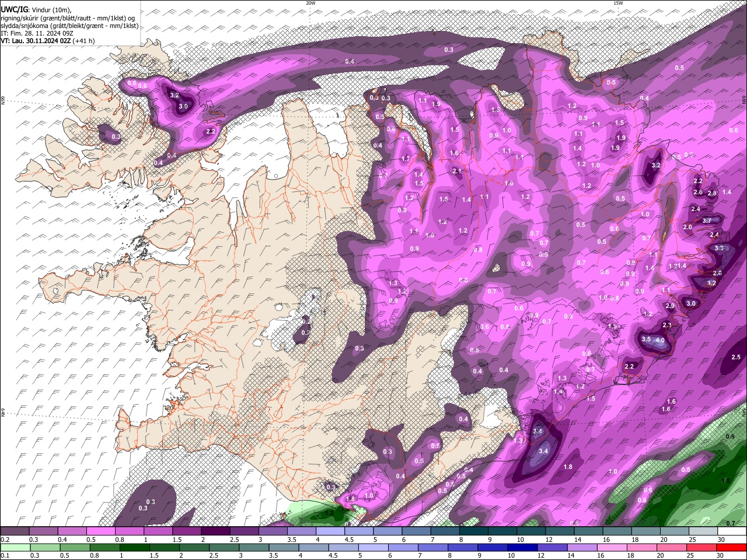Pick the light grey top-row swatch above 25
This screenshot has width=747, height=560.
tap(703, 531)
